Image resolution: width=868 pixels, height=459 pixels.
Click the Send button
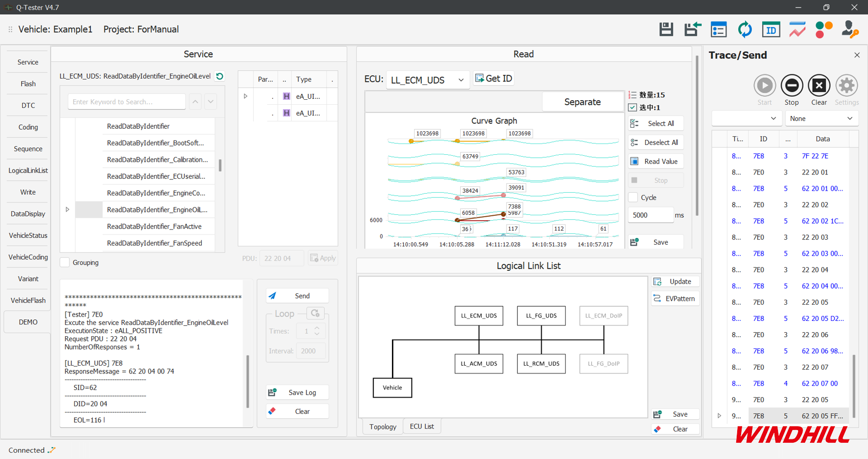coord(297,296)
